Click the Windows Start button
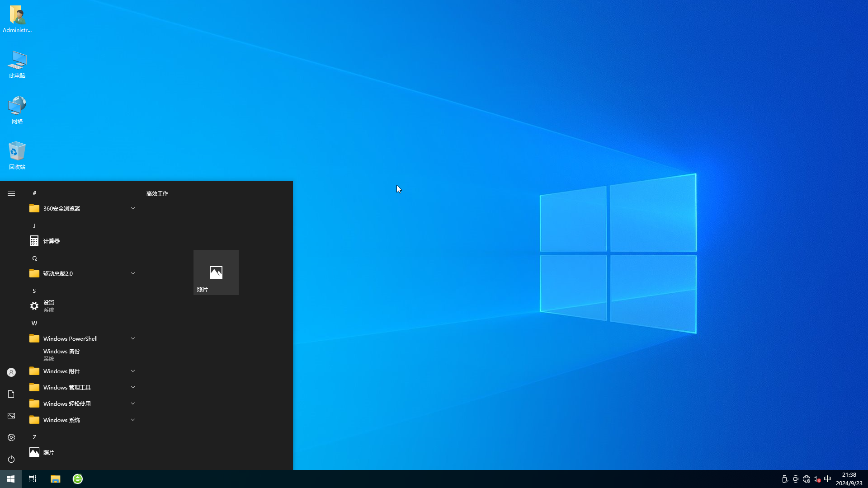This screenshot has height=488, width=868. (x=11, y=479)
